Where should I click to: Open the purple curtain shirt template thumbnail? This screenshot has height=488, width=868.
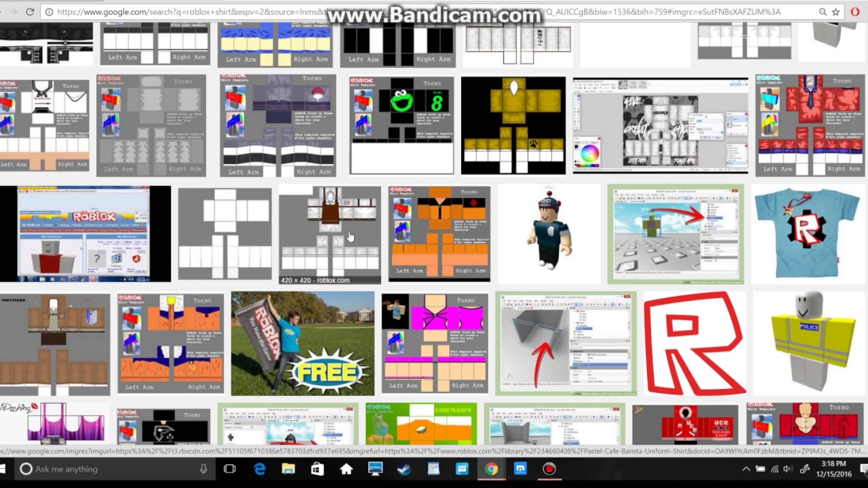click(54, 424)
